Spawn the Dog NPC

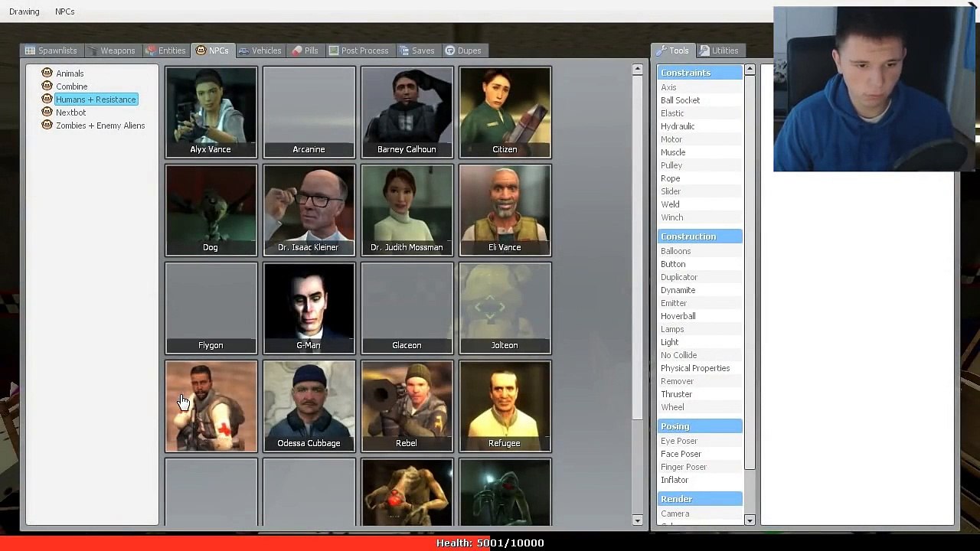pyautogui.click(x=211, y=210)
